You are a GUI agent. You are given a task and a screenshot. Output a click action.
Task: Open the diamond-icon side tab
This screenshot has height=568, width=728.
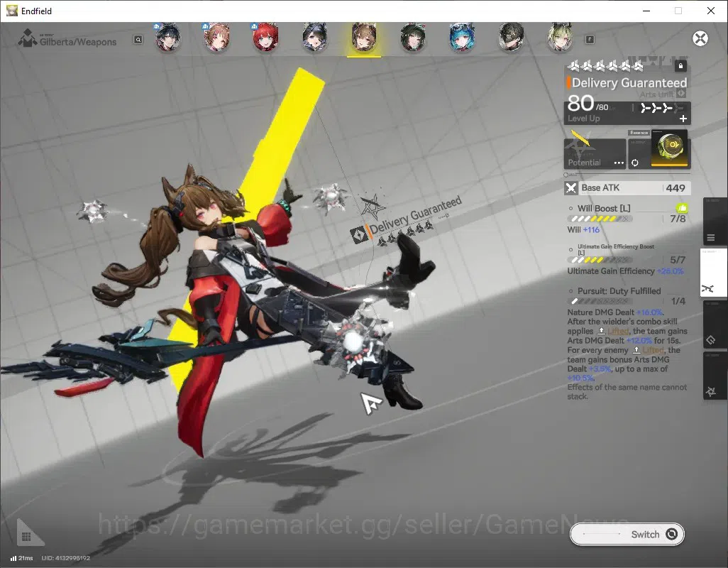pos(711,340)
